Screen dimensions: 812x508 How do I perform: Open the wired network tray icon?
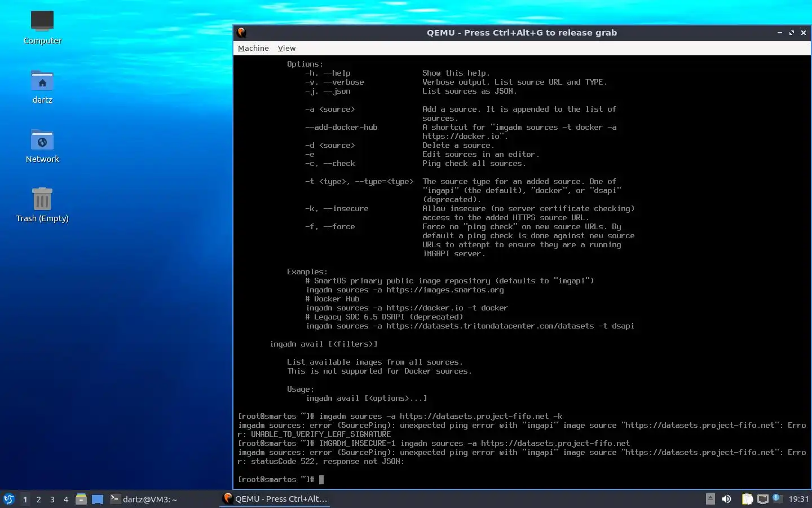(763, 499)
